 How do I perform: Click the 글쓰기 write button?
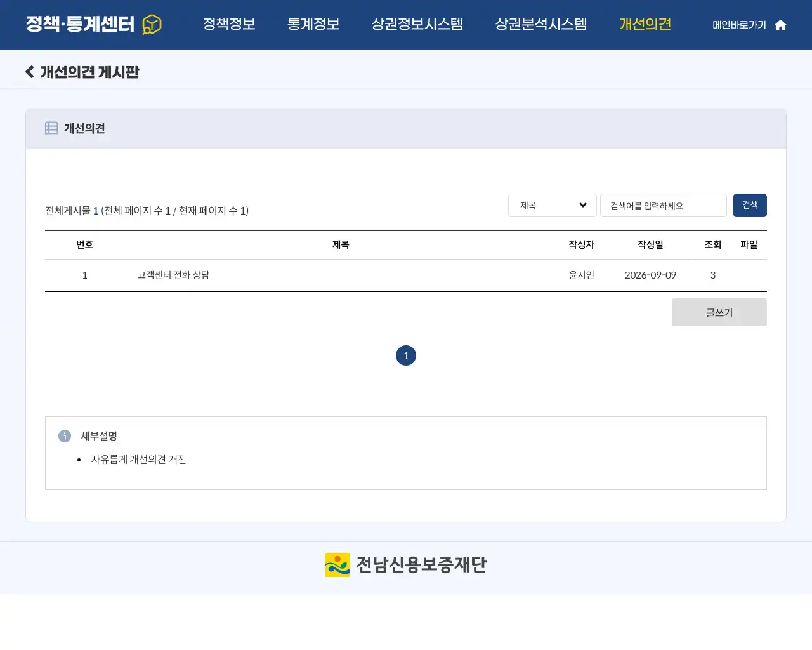pyautogui.click(x=719, y=312)
